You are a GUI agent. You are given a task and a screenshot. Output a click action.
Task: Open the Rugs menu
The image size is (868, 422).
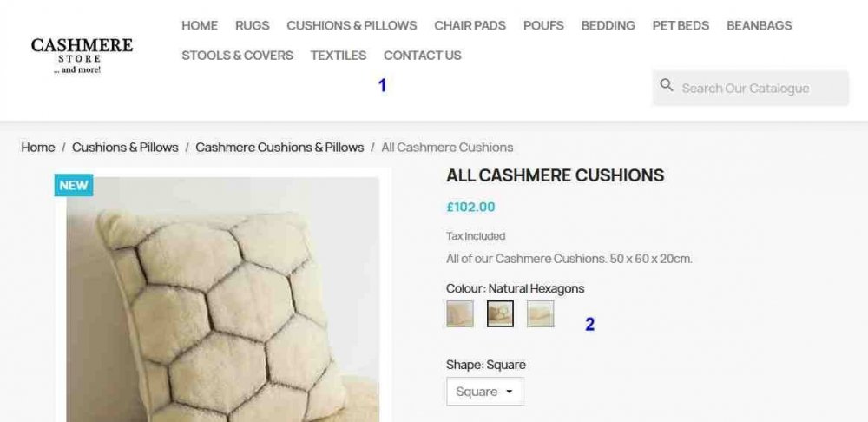252,25
